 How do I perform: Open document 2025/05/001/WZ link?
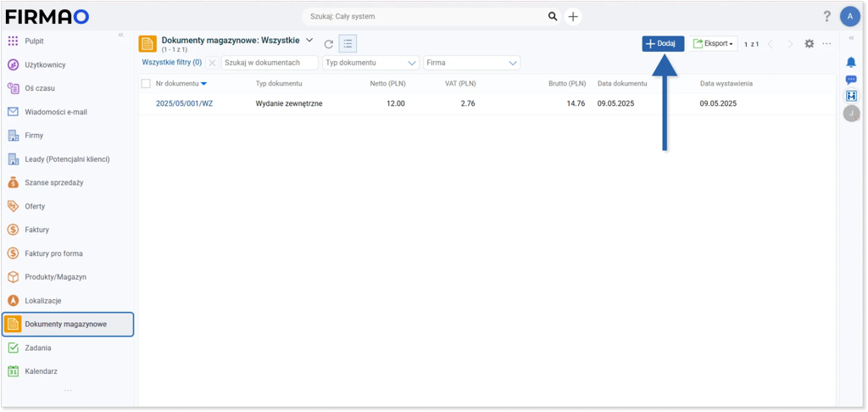click(x=184, y=103)
